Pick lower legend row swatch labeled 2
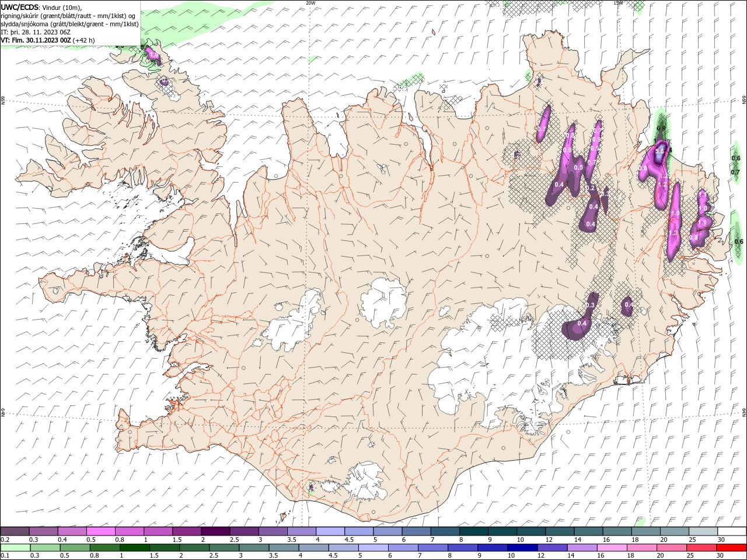The width and height of the screenshot is (747, 560). tap(194, 548)
